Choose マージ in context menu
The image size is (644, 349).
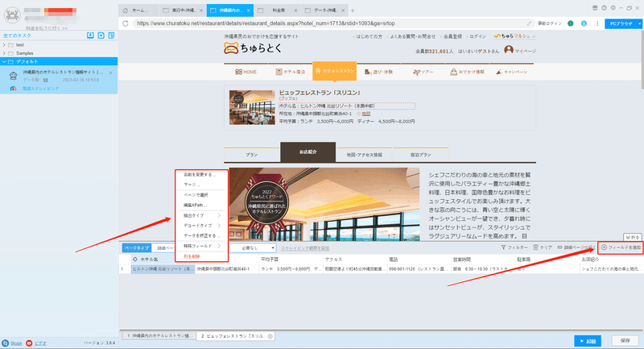coord(192,185)
